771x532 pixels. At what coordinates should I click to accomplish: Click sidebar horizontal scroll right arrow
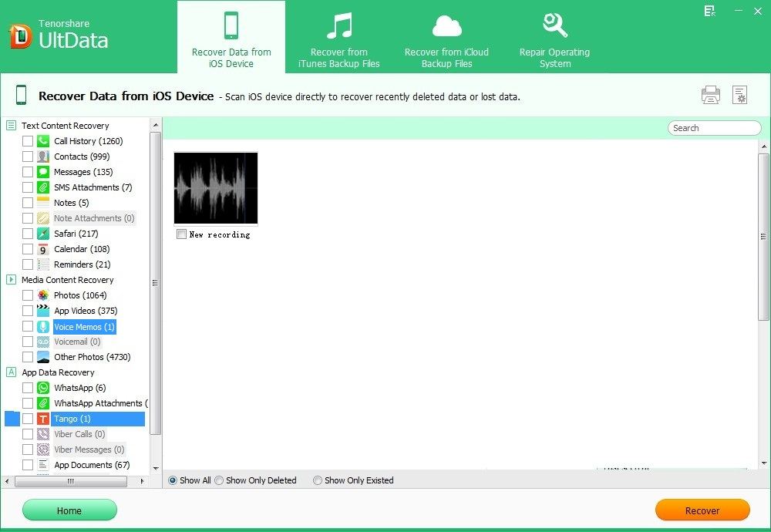pos(142,481)
